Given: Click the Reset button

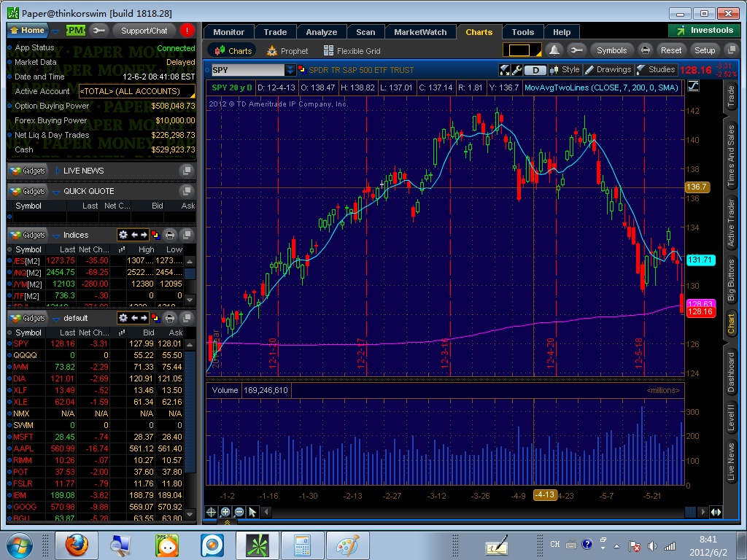Looking at the screenshot, I should [671, 50].
